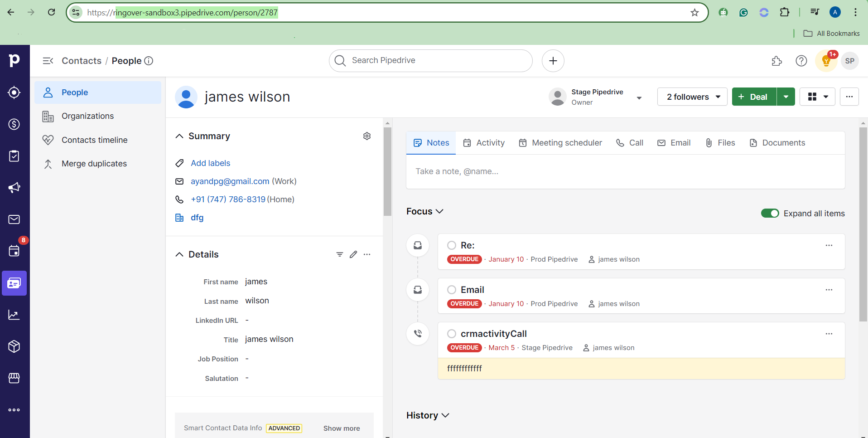Bookmark page with star icon
Screen dimensions: 868x438
coord(695,13)
